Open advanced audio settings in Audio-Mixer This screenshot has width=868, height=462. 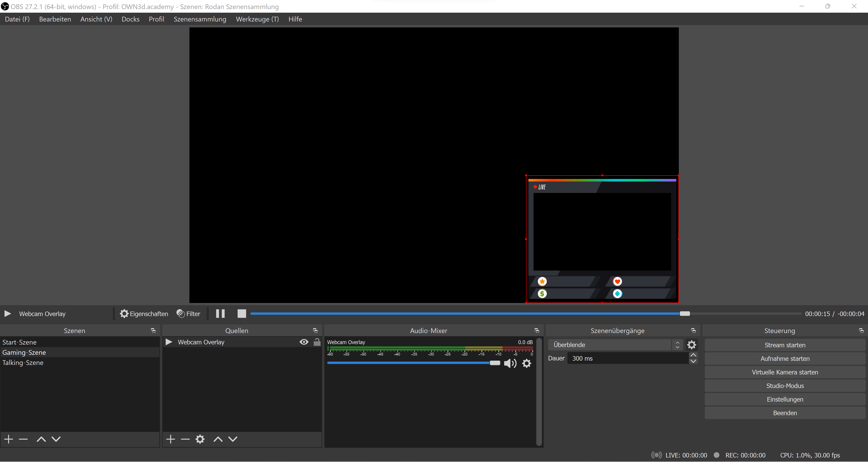click(526, 363)
